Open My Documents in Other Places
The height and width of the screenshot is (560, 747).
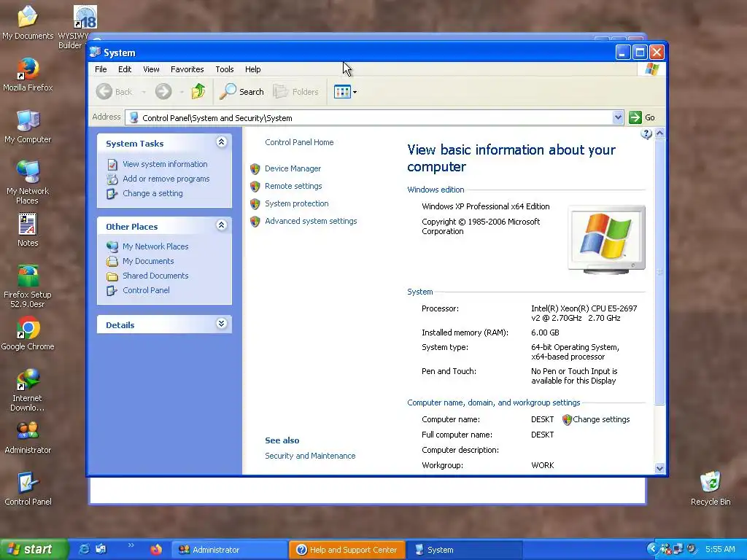click(x=148, y=261)
